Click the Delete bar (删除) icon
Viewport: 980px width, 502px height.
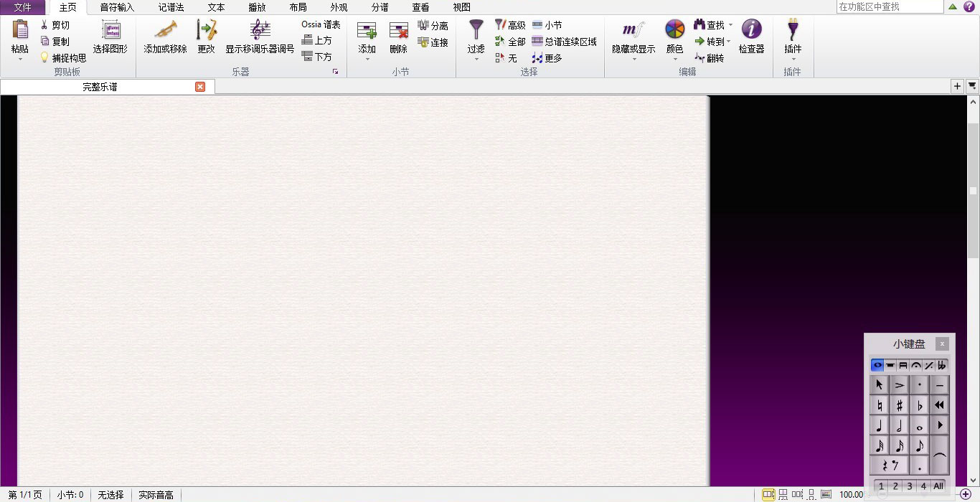398,30
